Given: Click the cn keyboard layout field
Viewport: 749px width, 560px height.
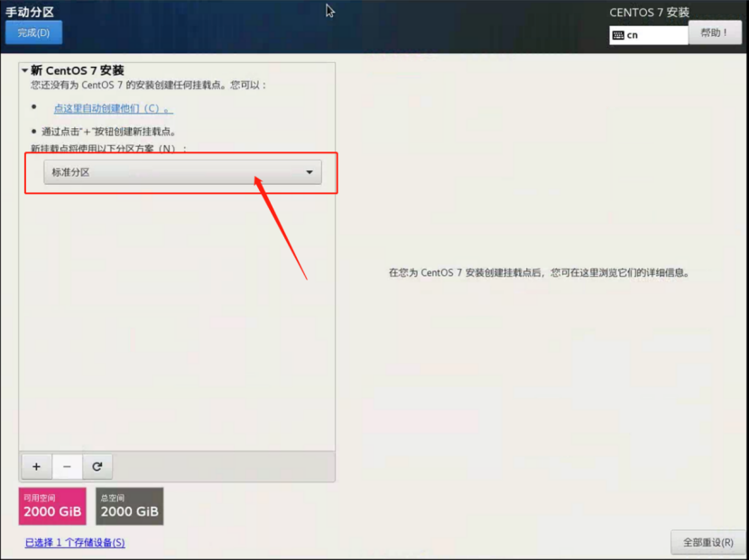Looking at the screenshot, I should point(649,35).
